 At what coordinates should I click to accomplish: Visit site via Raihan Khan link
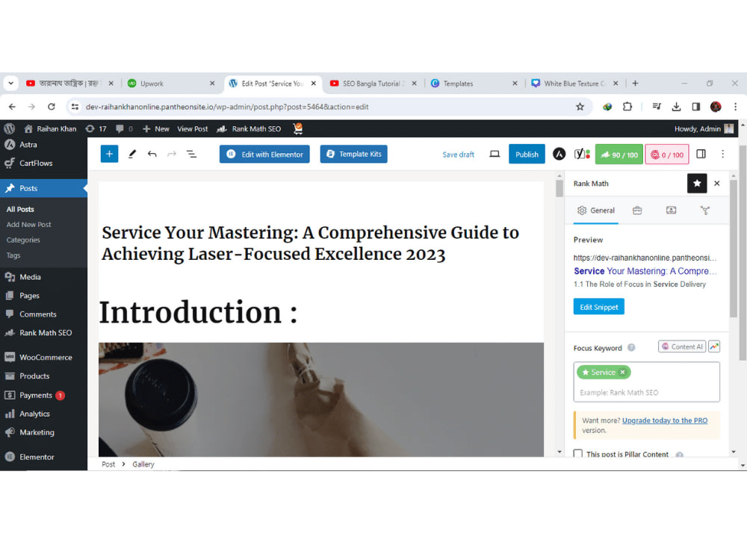51,128
